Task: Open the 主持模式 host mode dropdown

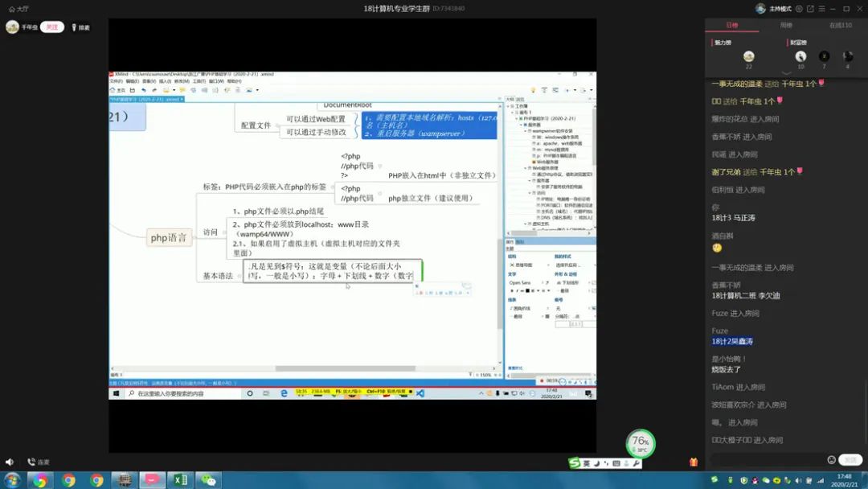Action: 778,9
